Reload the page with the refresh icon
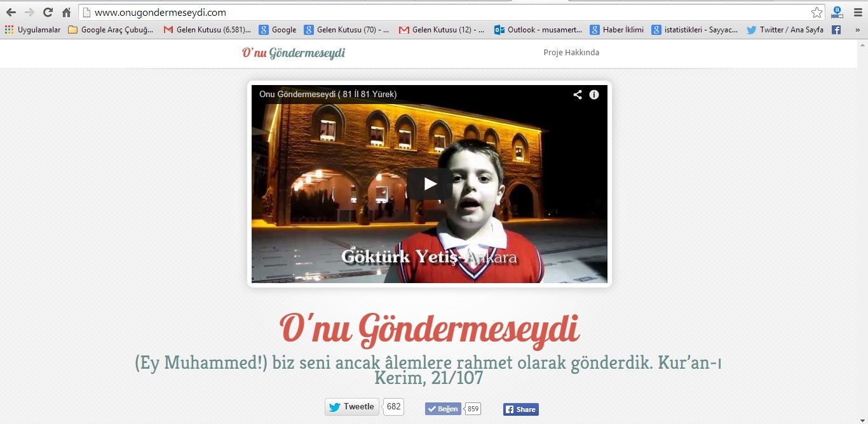Image resolution: width=868 pixels, height=424 pixels. pyautogui.click(x=48, y=13)
